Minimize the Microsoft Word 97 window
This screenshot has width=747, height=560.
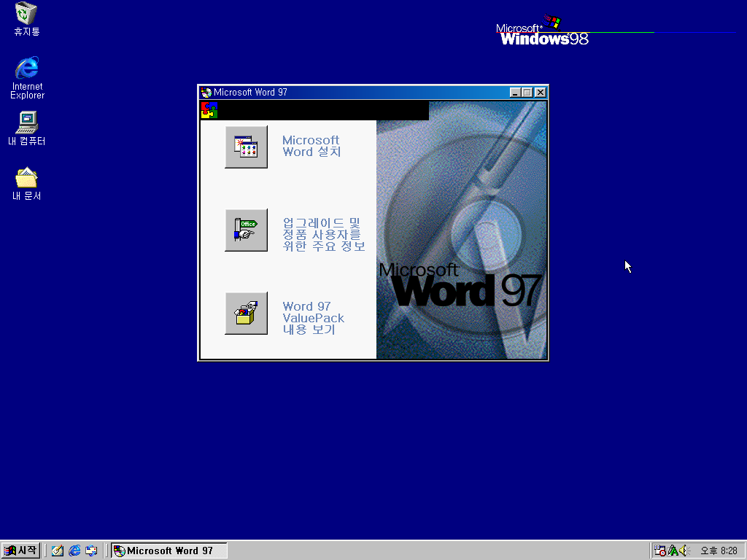coord(515,93)
